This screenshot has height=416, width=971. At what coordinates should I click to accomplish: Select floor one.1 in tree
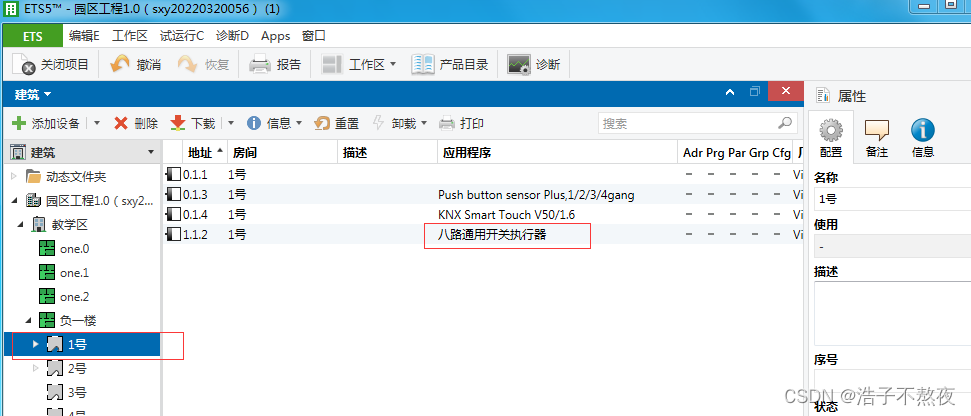63,273
